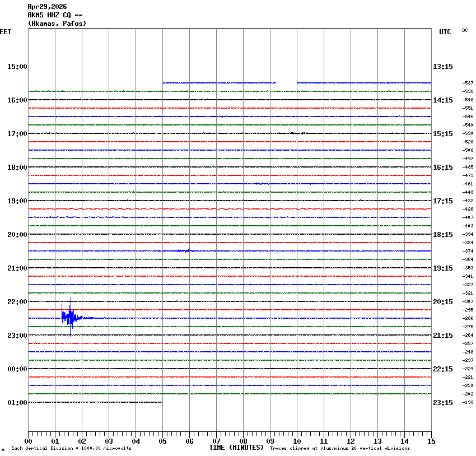Image resolution: width=476 pixels, height=456 pixels.
Task: Click the 05 minute tick on the bottom axis
Action: coord(162,441)
